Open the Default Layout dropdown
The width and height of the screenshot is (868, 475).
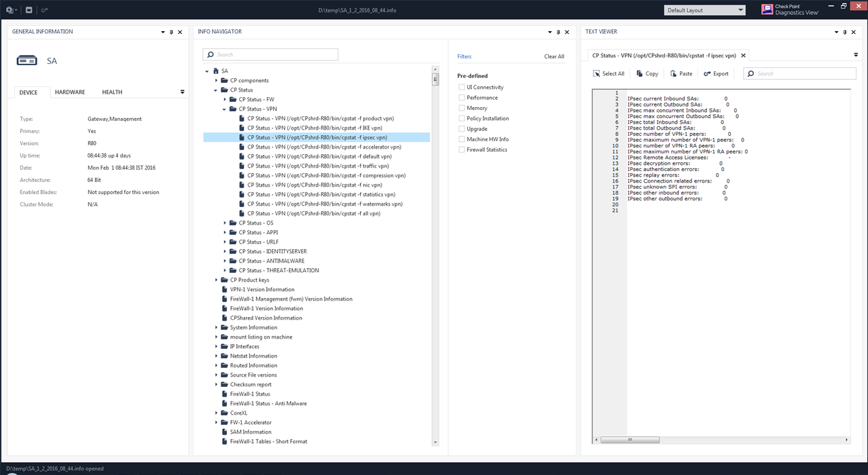(704, 10)
